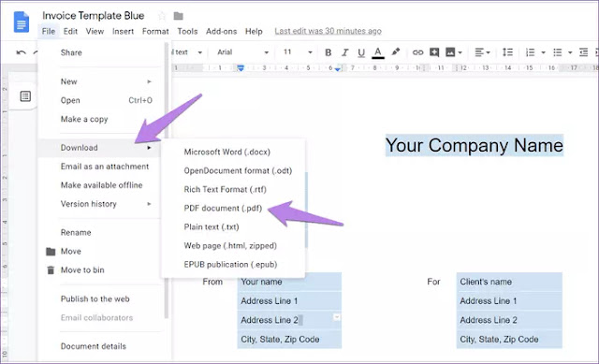Open the Format menu
The height and width of the screenshot is (364, 599).
tap(155, 31)
